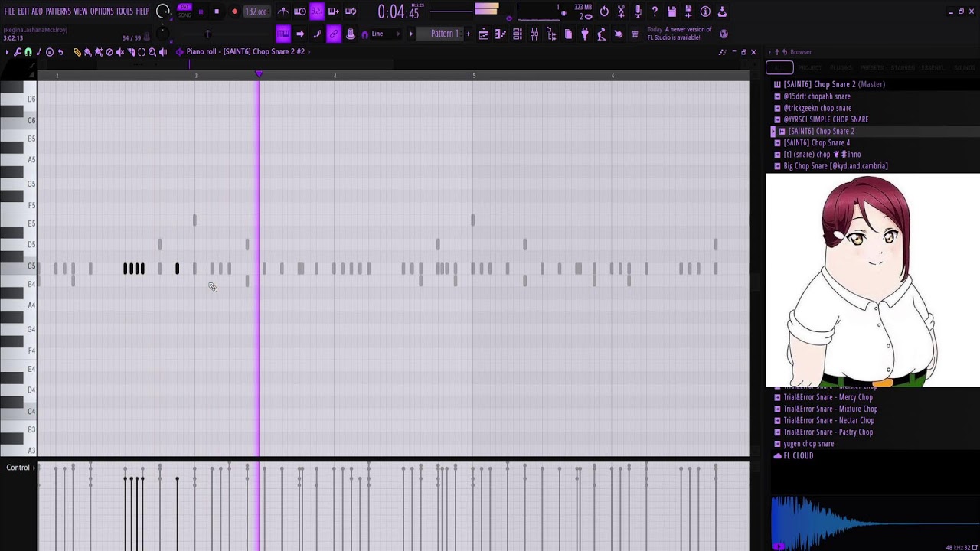This screenshot has height=551, width=980.
Task: Click the tempo field showing 132.000
Action: (x=256, y=11)
